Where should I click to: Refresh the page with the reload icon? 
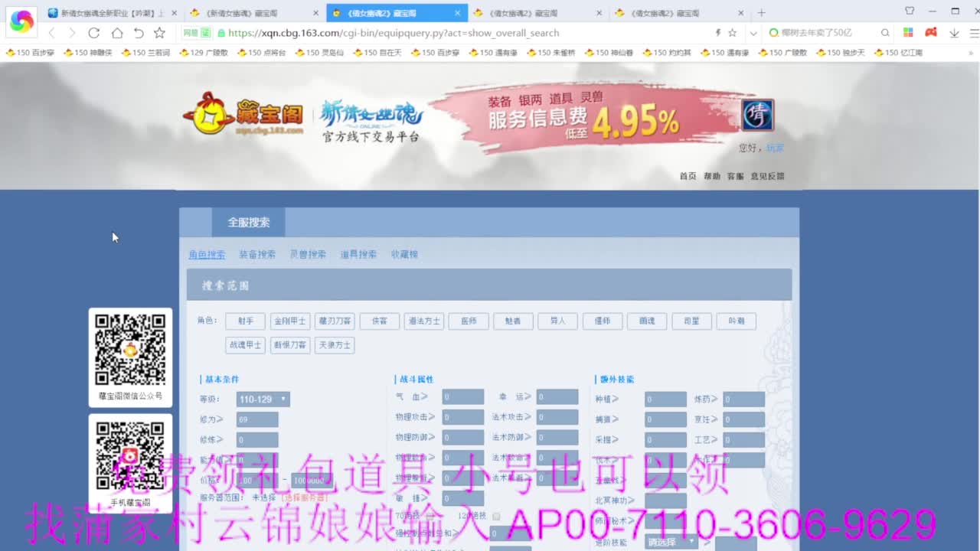tap(93, 33)
